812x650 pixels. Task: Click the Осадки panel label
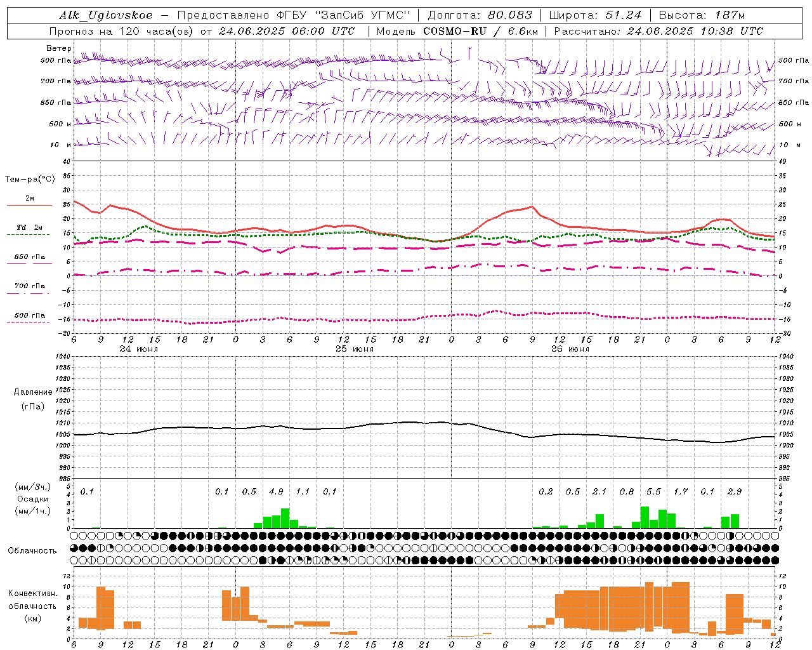click(32, 499)
